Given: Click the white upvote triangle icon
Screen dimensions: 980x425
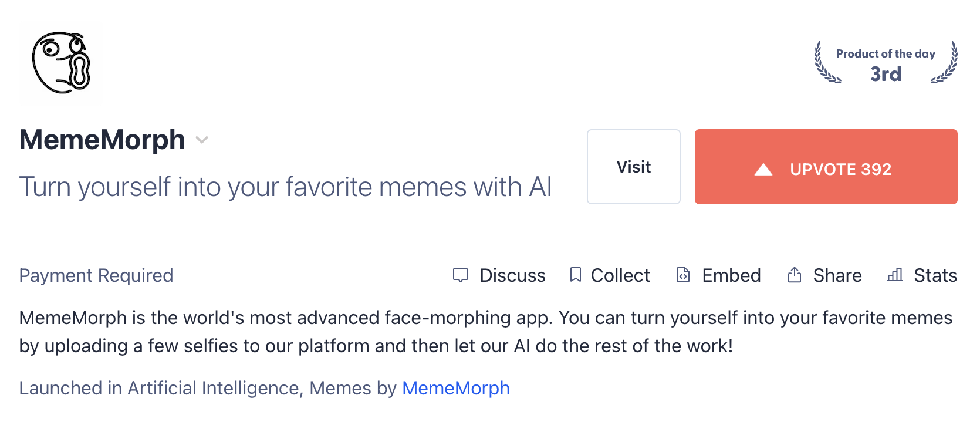Looking at the screenshot, I should [x=763, y=170].
